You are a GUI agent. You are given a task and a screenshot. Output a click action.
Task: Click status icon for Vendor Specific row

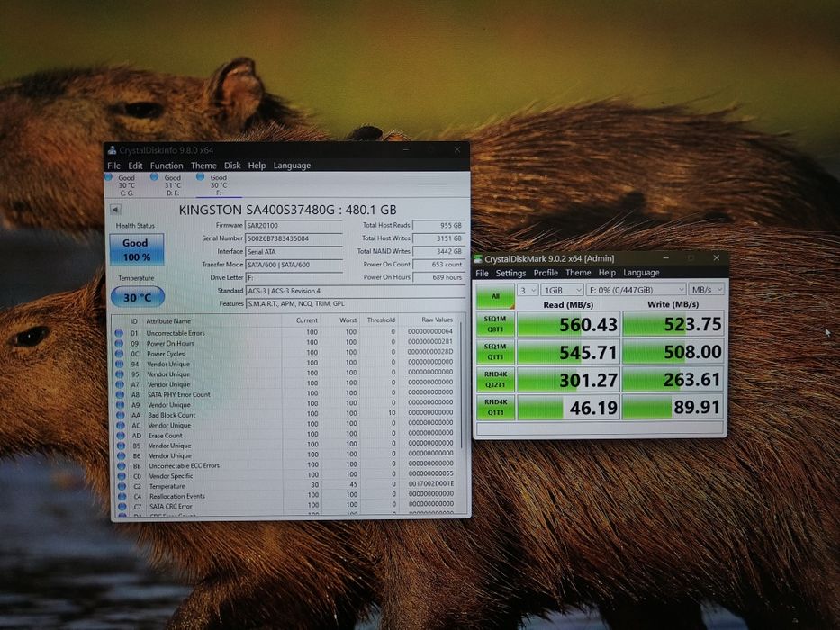tap(122, 476)
